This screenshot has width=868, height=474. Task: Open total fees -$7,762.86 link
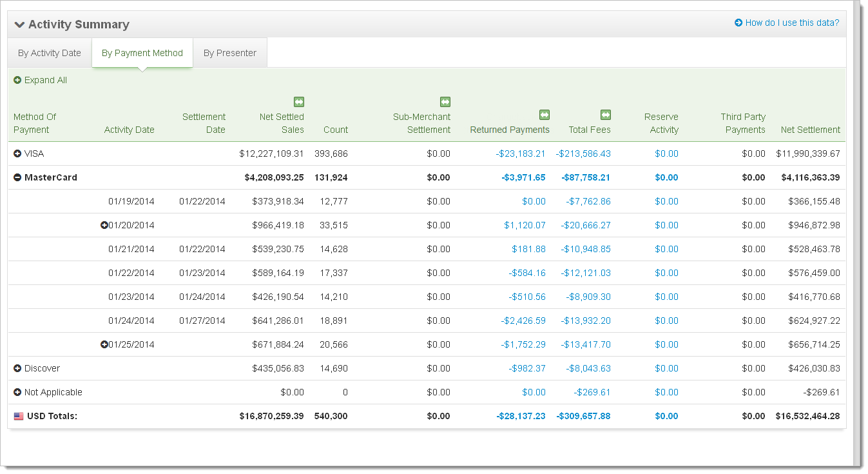coord(588,202)
